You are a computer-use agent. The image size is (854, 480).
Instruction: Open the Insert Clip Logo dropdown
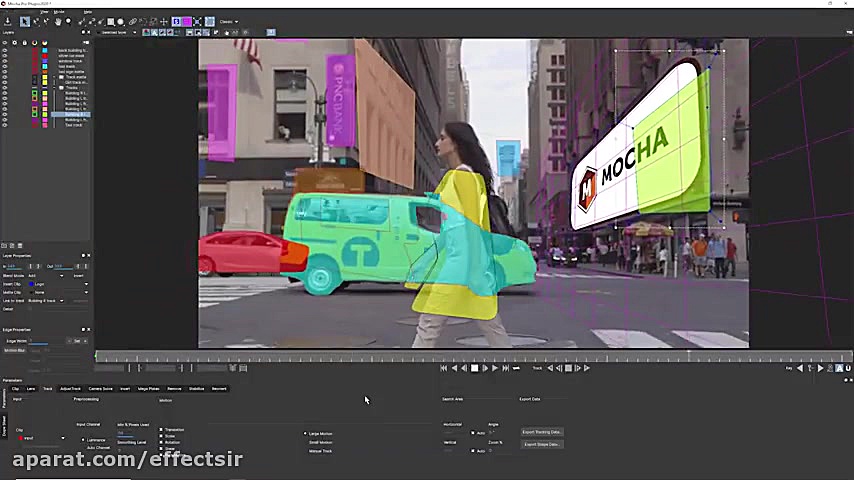(x=59, y=284)
